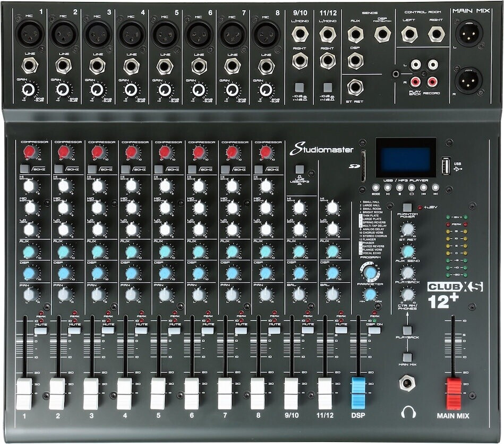The image size is (504, 444).
Task: Skip to next track on the MP3 player
Action: point(435,187)
